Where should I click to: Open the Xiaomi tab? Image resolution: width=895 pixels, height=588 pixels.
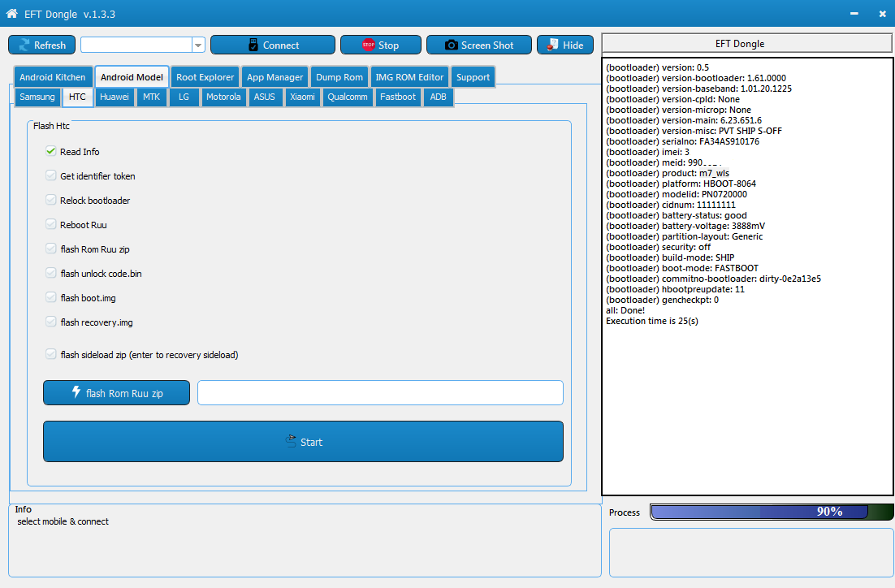pos(302,97)
